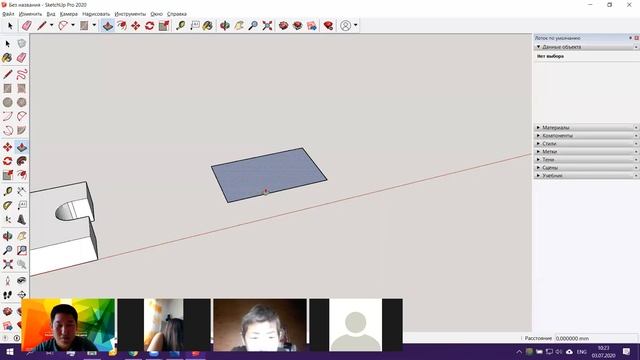Open the Shapes tool dropdown arrow

94,25
